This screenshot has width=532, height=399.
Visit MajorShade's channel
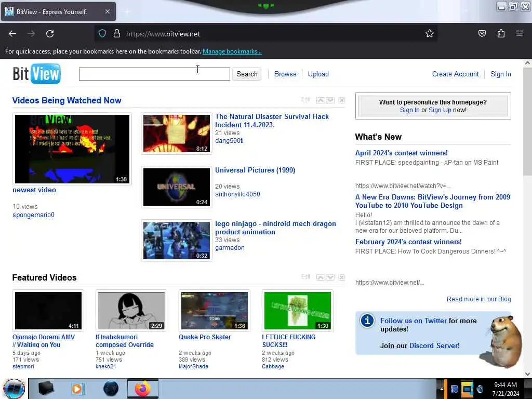point(193,366)
